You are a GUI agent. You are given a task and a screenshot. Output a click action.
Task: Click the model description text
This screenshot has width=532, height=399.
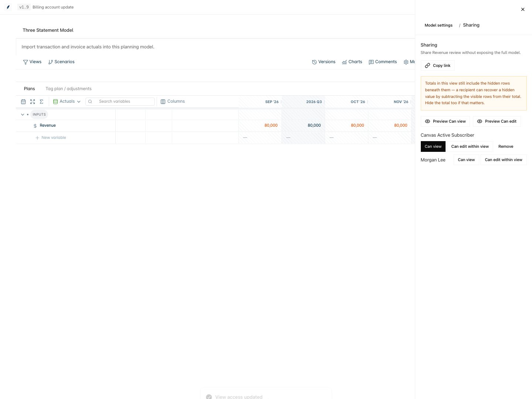coord(88,47)
